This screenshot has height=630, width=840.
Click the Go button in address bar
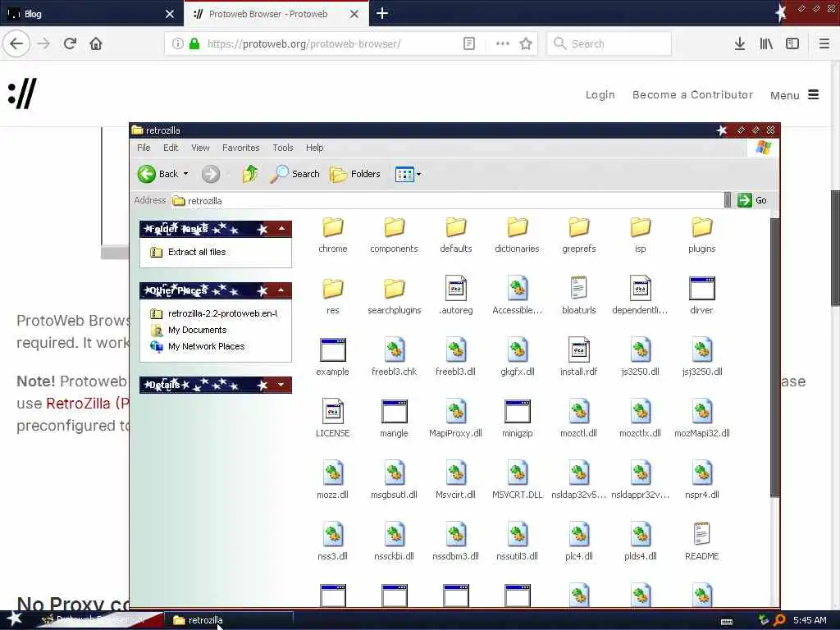[753, 200]
